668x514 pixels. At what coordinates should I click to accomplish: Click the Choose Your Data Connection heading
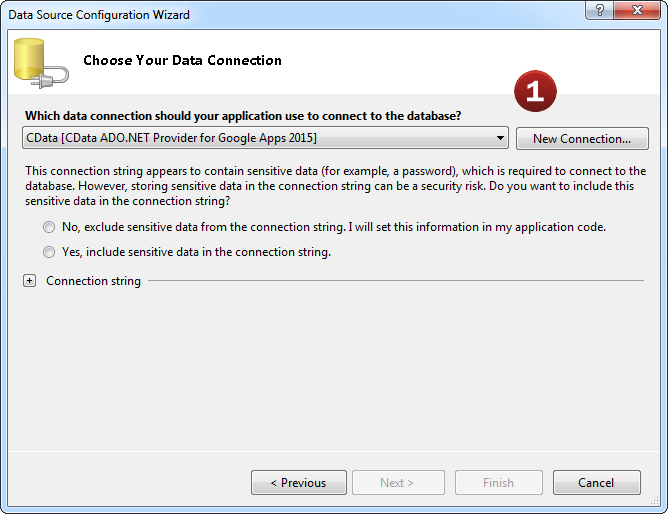(182, 61)
